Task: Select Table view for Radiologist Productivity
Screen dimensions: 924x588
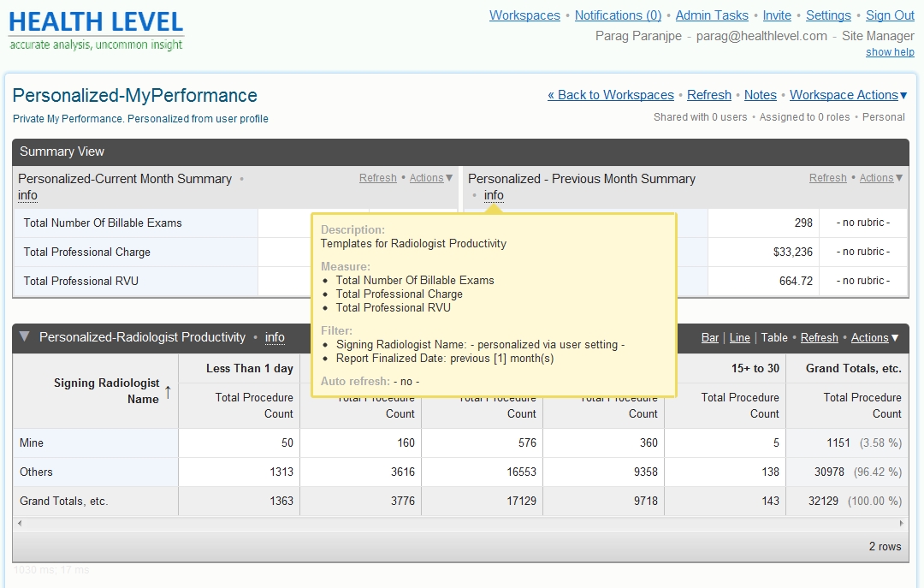Action: (774, 338)
